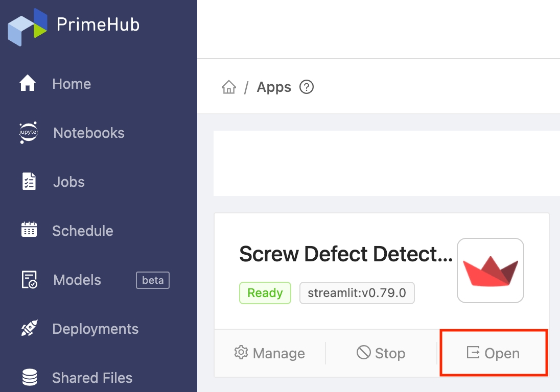Open Deployments in the sidebar
Image resolution: width=560 pixels, height=392 pixels.
pyautogui.click(x=96, y=329)
